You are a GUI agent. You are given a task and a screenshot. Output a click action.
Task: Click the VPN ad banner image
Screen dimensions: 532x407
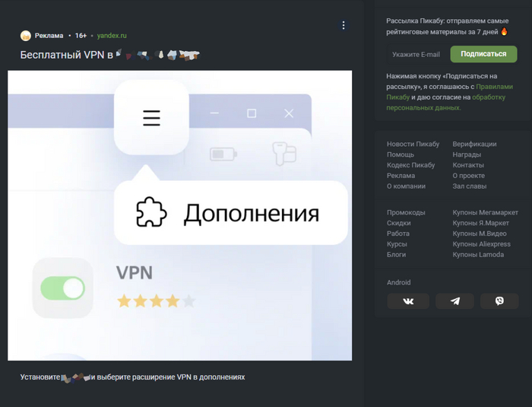click(180, 215)
